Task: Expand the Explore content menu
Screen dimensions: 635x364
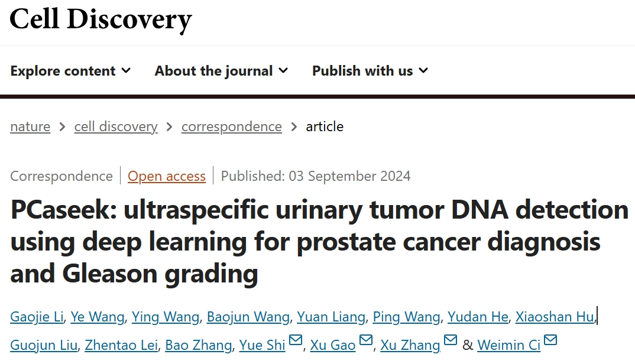Action: click(x=70, y=71)
